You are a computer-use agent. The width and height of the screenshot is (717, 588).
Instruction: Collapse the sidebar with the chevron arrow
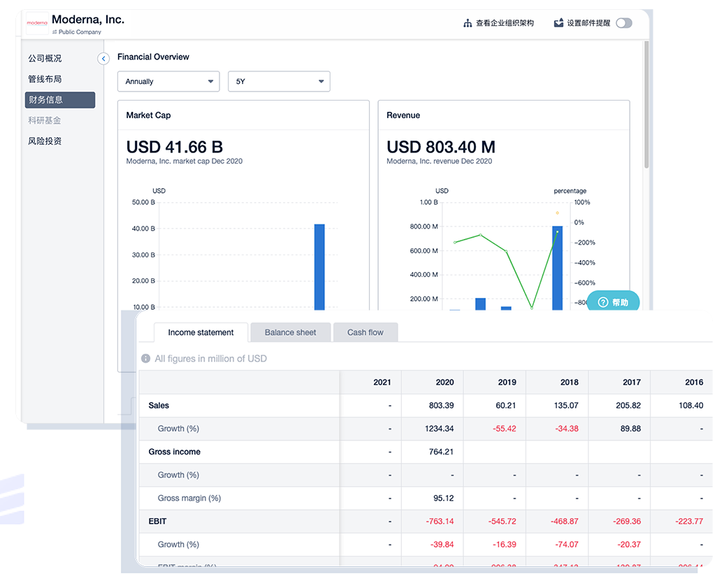(103, 59)
